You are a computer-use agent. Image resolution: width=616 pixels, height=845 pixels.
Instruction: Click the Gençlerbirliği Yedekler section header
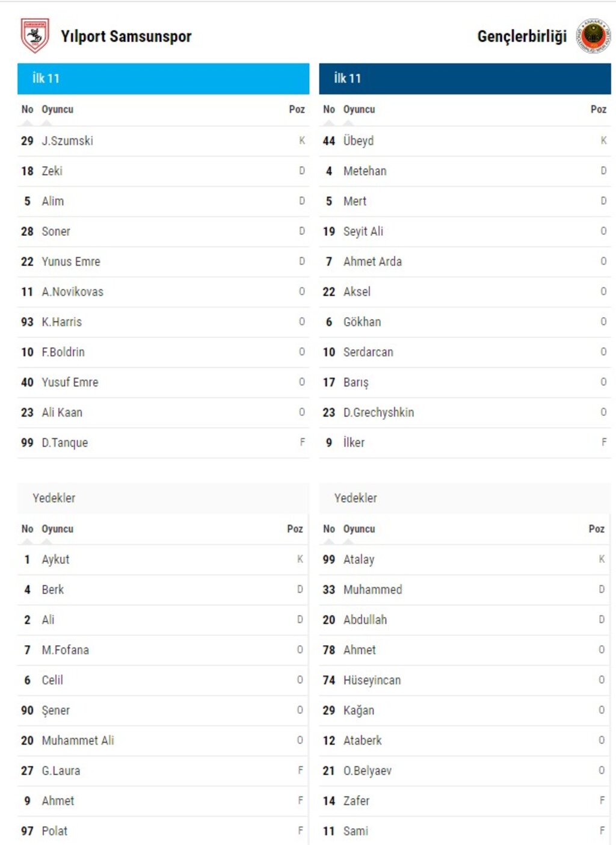465,498
